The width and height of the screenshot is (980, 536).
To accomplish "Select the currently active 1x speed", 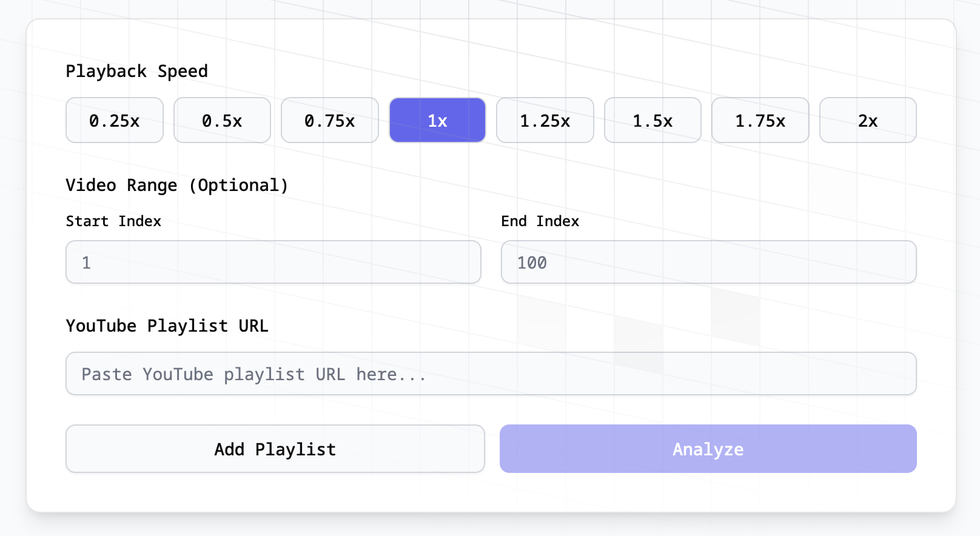I will (x=437, y=120).
